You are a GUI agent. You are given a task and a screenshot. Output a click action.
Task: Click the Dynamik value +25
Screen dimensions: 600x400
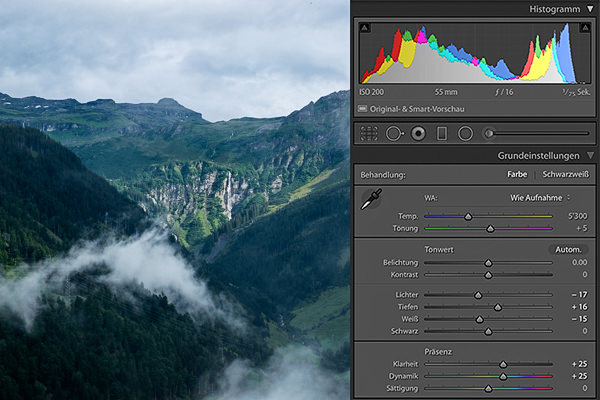(579, 376)
